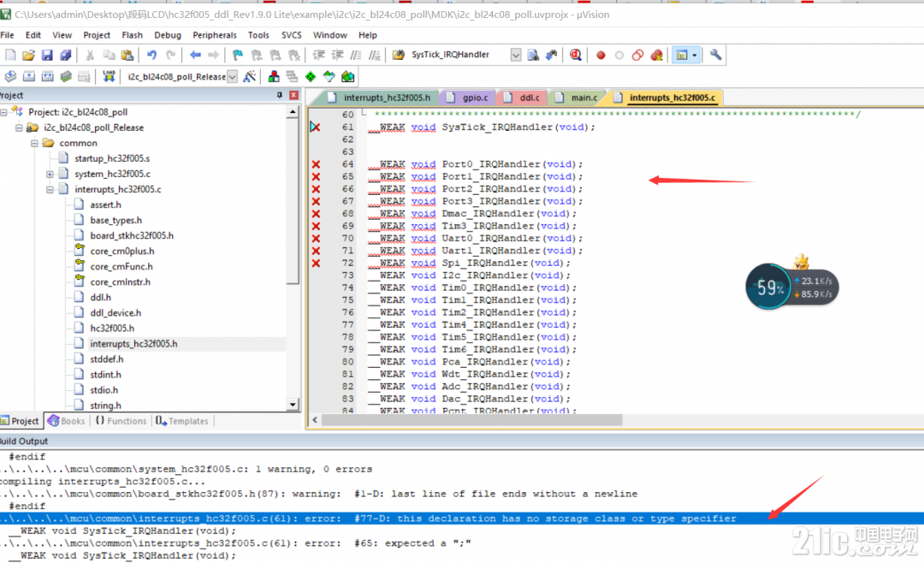Image resolution: width=924 pixels, height=563 pixels.
Task: Switch to the gpio.c editor tab
Action: point(468,98)
